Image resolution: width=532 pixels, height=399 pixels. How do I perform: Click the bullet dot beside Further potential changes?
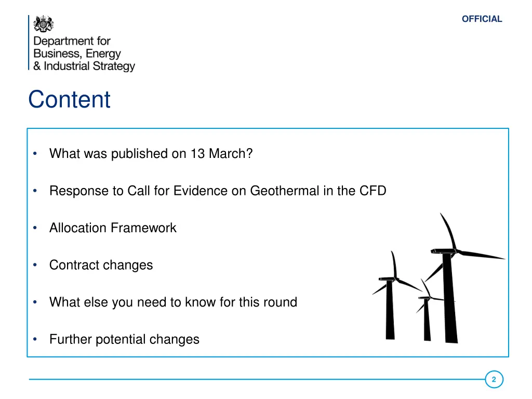(x=35, y=339)
